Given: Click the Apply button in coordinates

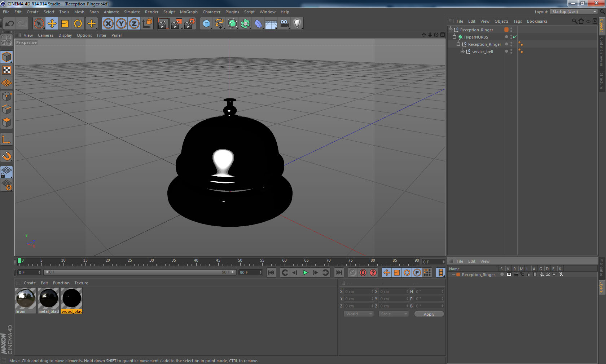Looking at the screenshot, I should (429, 314).
